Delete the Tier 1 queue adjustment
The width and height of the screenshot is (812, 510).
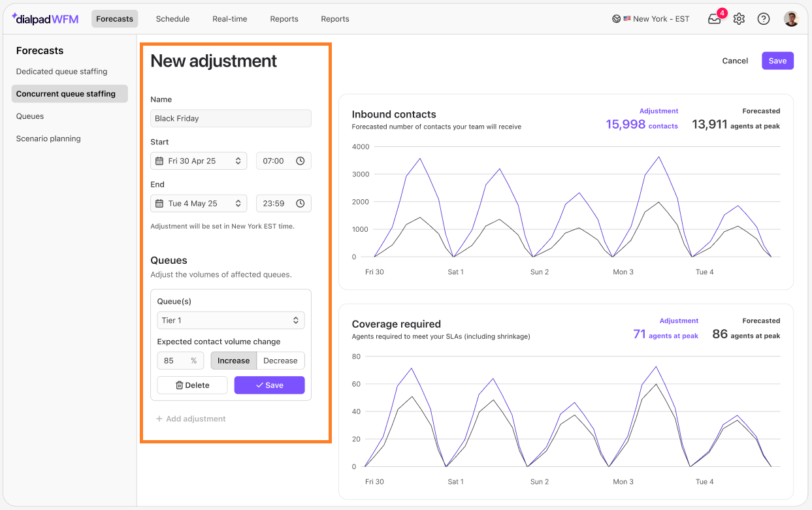click(193, 385)
